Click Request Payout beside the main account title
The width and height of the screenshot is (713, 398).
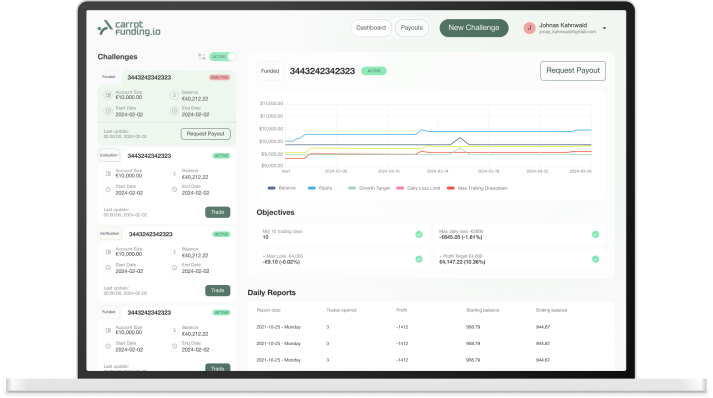[573, 71]
